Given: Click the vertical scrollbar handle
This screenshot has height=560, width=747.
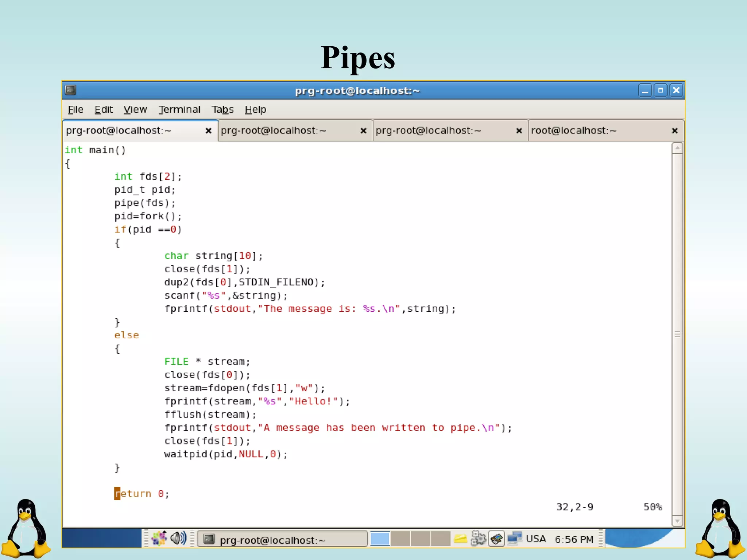Looking at the screenshot, I should point(677,334).
